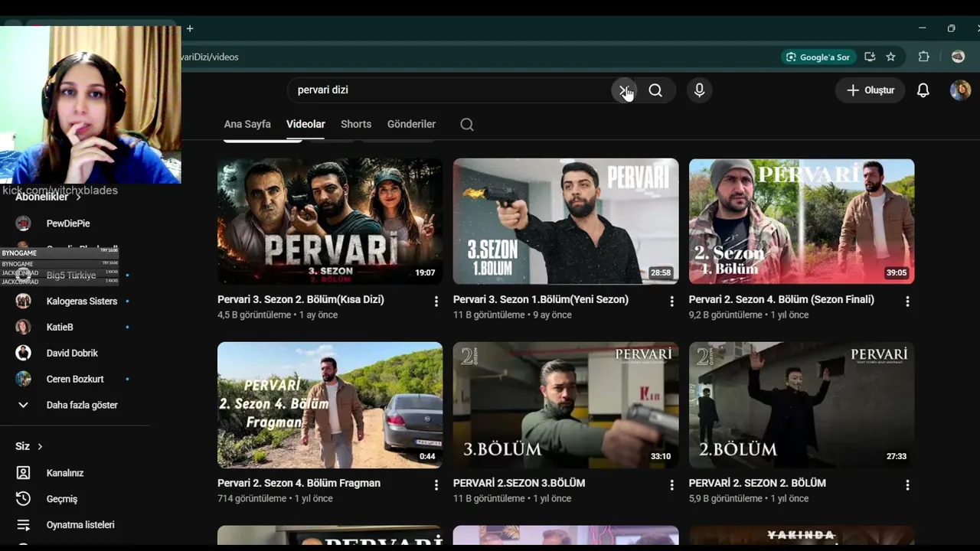Open title PERVARİ 2. SEZON 2. BÖLÜM
The height and width of the screenshot is (551, 980).
[757, 483]
